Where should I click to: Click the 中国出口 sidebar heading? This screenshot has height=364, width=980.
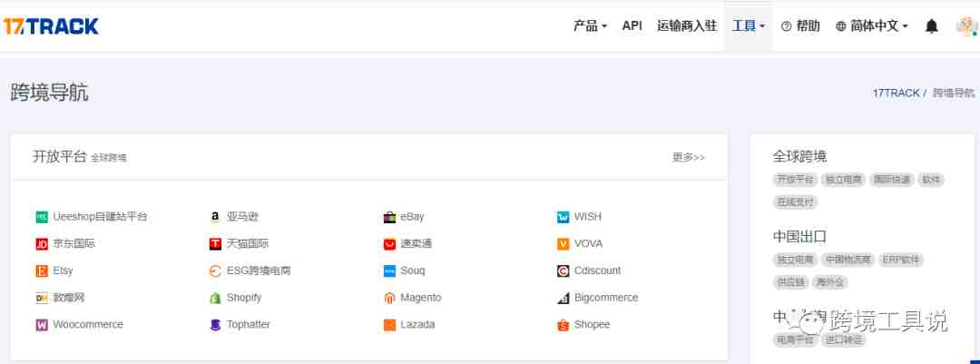point(799,236)
